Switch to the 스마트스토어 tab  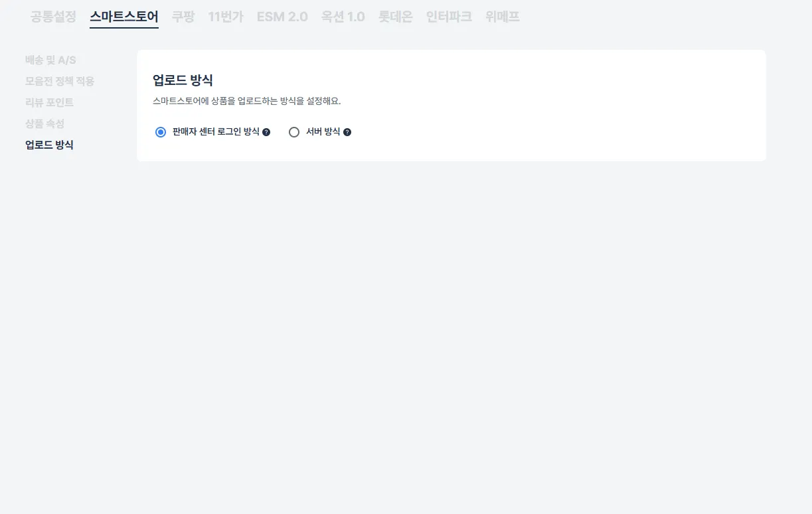click(124, 17)
